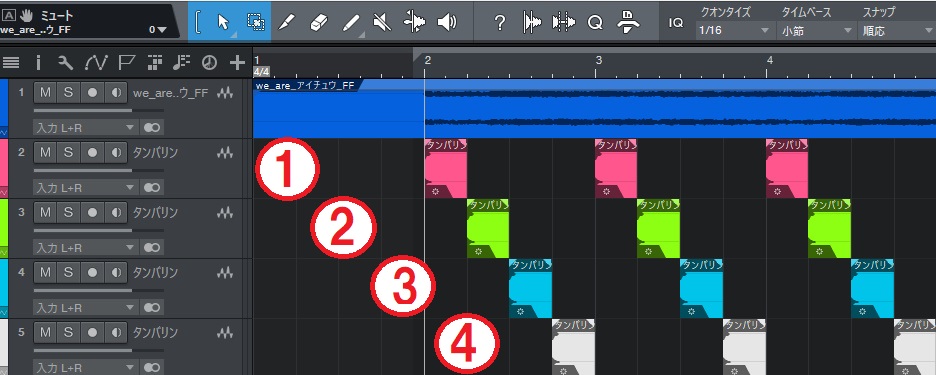Viewport: 936px width, 375px height.
Task: Select the Mute tool with crossed speaker
Action: coord(382,22)
